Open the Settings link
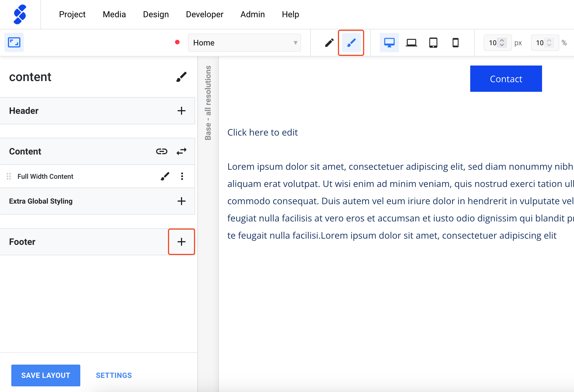 click(114, 375)
